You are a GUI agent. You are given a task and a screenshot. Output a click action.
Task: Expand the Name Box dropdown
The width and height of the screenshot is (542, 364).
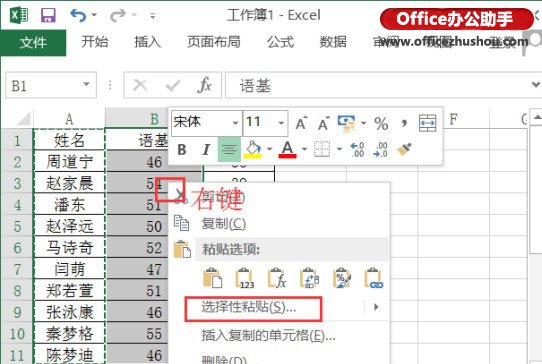coord(86,84)
